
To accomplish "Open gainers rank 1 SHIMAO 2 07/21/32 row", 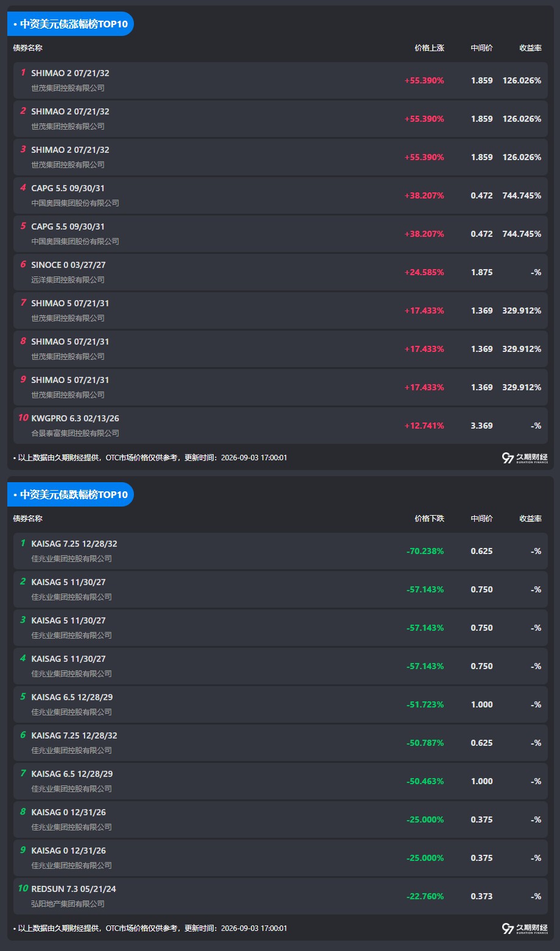I will (281, 80).
